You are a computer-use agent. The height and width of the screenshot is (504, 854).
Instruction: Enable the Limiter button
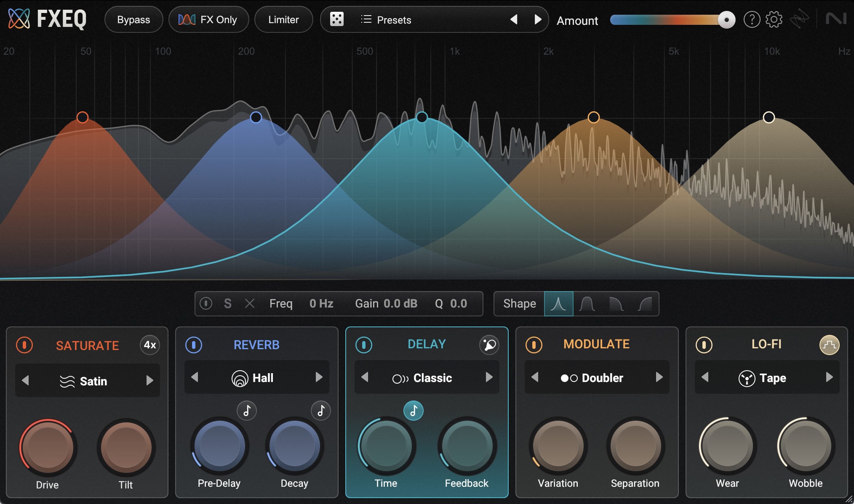283,20
